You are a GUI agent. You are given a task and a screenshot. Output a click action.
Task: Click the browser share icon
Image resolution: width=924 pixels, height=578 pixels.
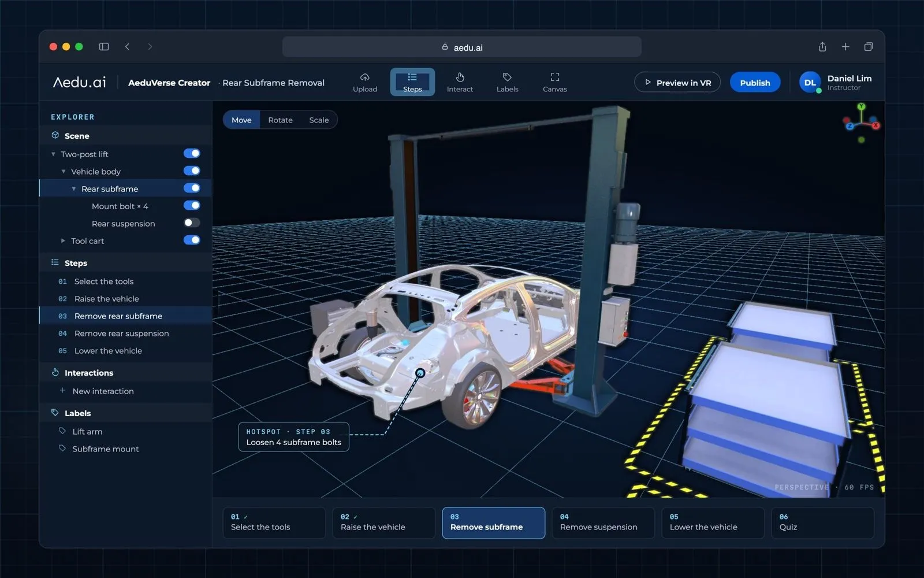pyautogui.click(x=822, y=47)
